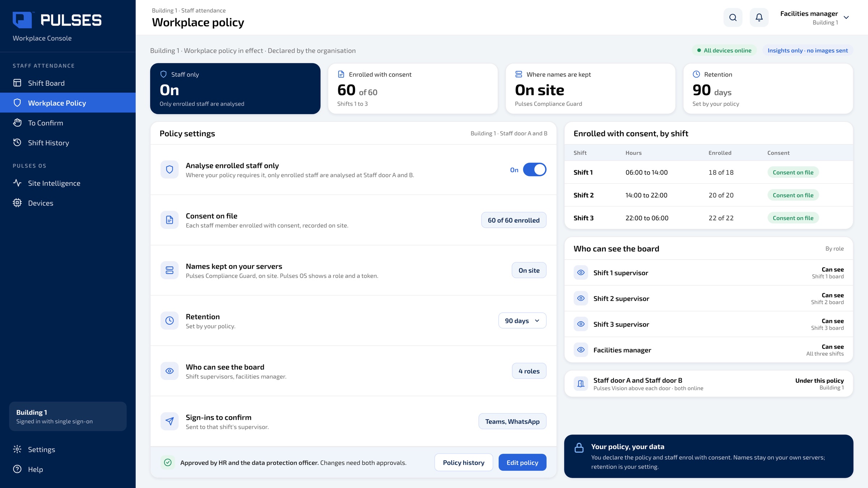Open the 90 days retention dropdown

522,321
